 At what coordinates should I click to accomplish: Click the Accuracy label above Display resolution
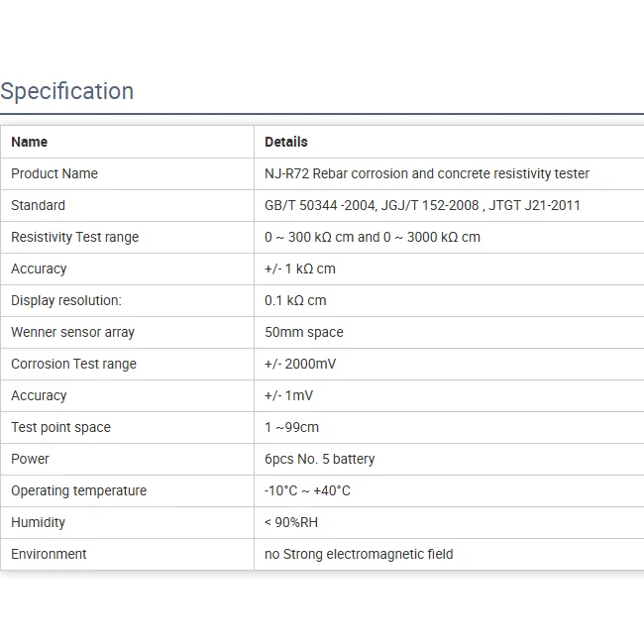point(39,269)
